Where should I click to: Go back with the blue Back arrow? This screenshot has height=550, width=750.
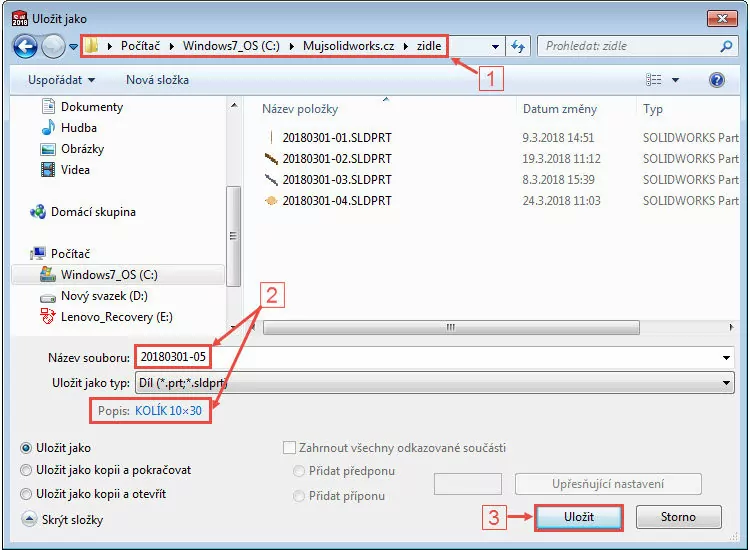25,46
